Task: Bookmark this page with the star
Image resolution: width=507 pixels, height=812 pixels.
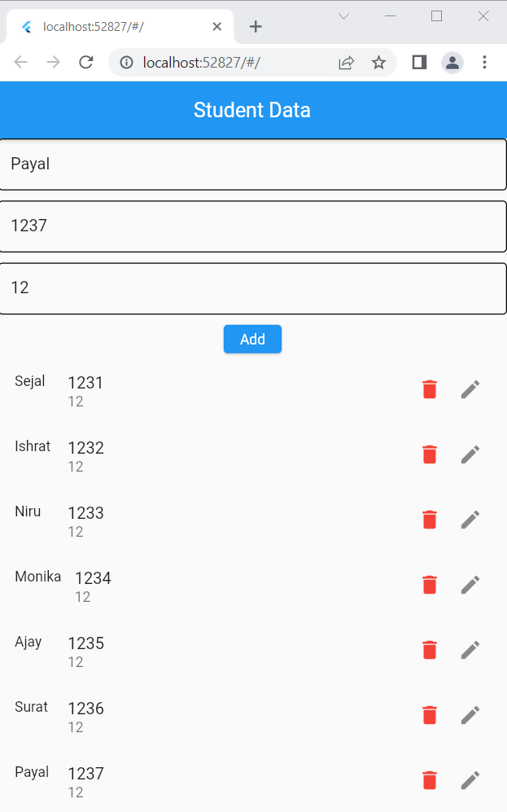Action: (x=378, y=62)
